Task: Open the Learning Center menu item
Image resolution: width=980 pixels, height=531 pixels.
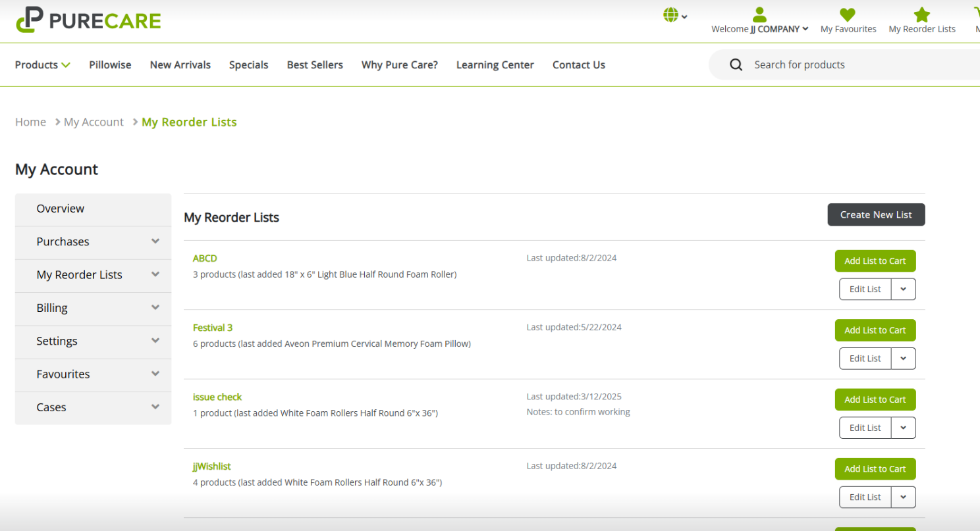Action: [495, 64]
